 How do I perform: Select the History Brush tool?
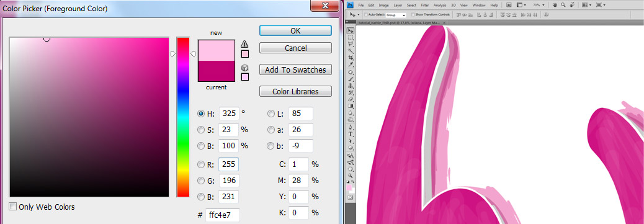tap(351, 93)
